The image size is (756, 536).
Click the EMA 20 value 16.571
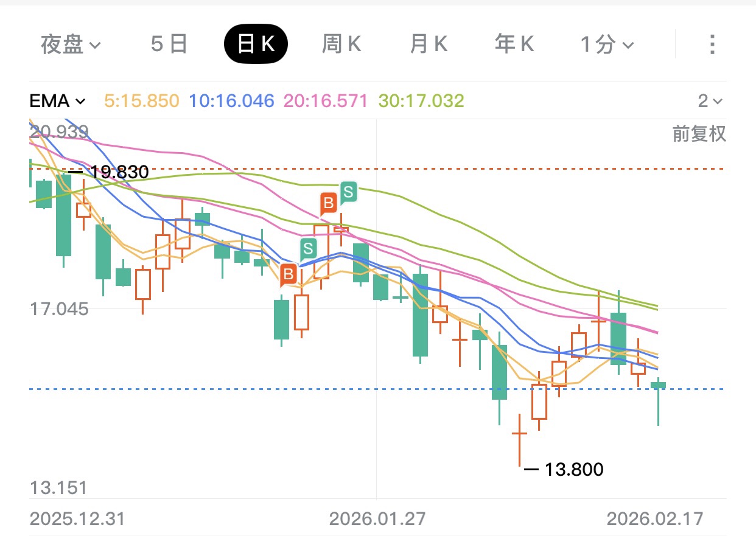326,101
